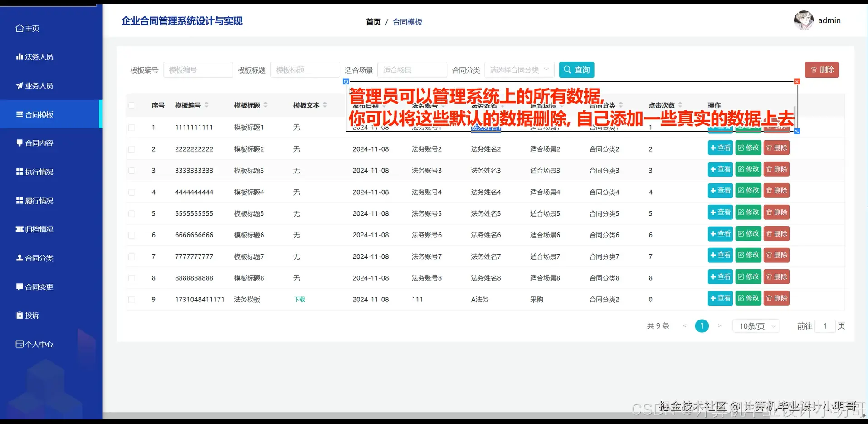
Task: Click the 查询 search button
Action: tap(576, 69)
